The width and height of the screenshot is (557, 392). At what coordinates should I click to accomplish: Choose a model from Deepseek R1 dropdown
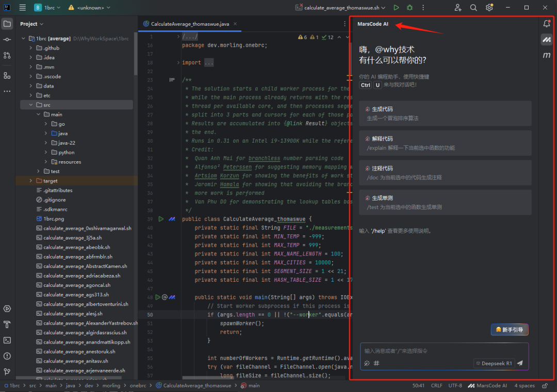point(494,363)
